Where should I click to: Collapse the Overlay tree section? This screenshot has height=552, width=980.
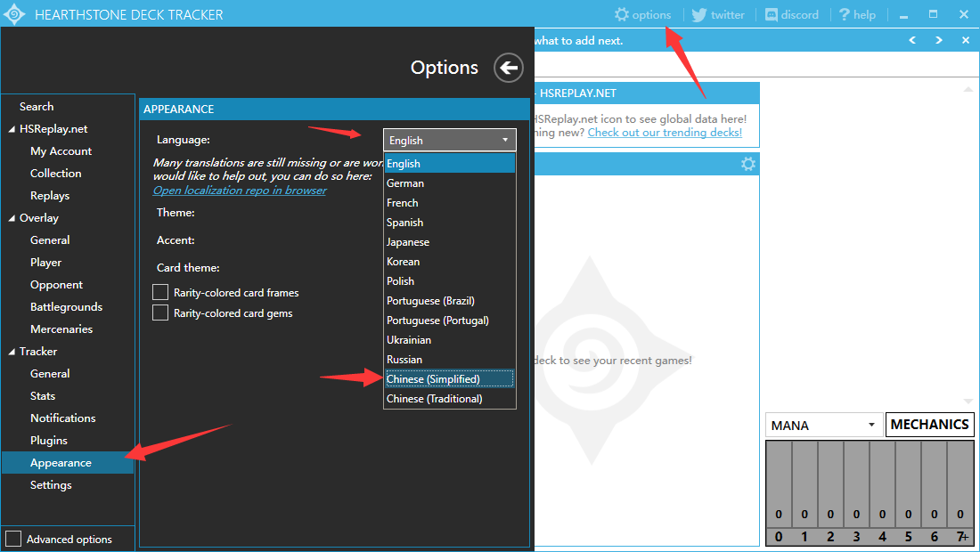(x=12, y=218)
